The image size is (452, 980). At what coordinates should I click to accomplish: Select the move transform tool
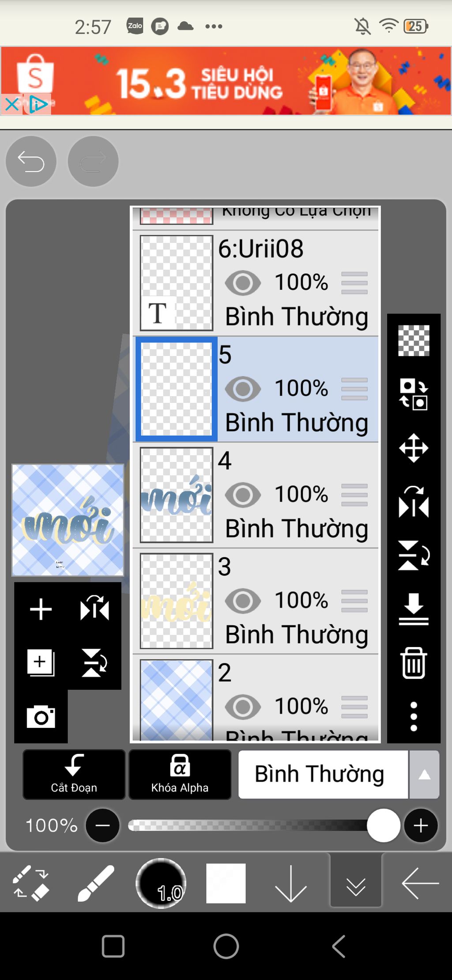[x=414, y=448]
